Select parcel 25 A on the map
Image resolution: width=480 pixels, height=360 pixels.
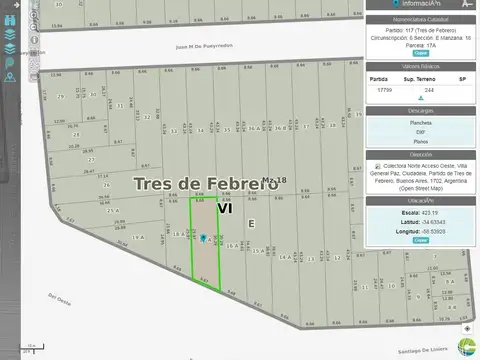point(113,211)
